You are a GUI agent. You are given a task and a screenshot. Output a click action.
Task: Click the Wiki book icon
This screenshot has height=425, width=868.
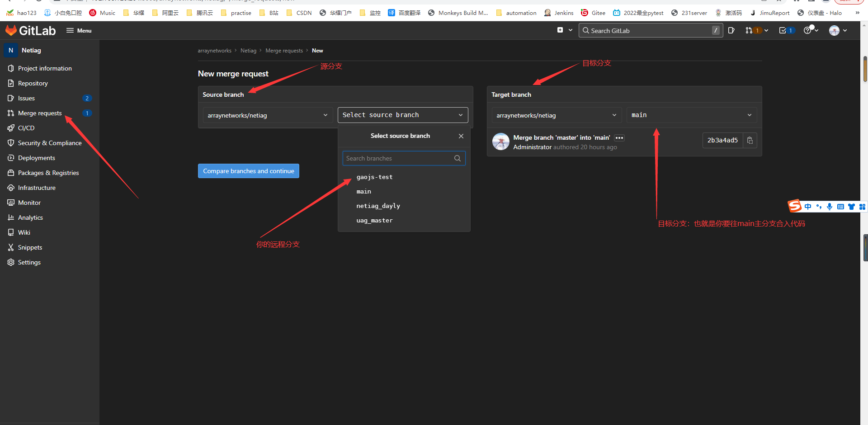(x=11, y=232)
